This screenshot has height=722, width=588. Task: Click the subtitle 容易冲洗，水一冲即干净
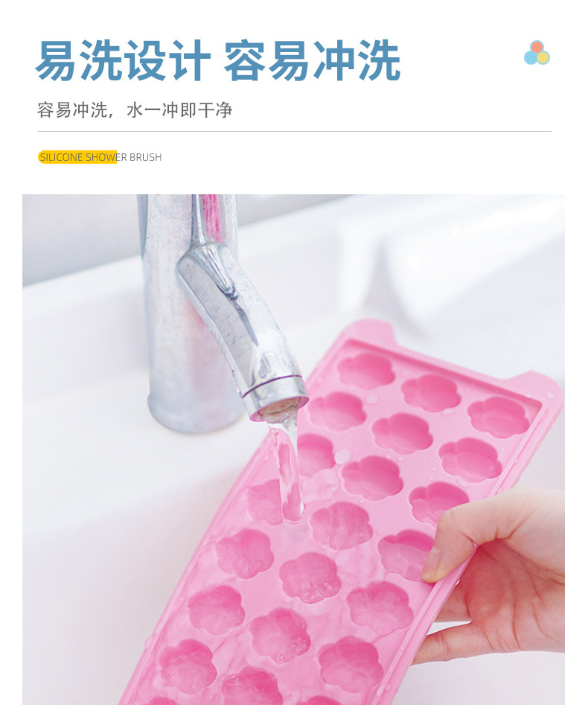(135, 110)
